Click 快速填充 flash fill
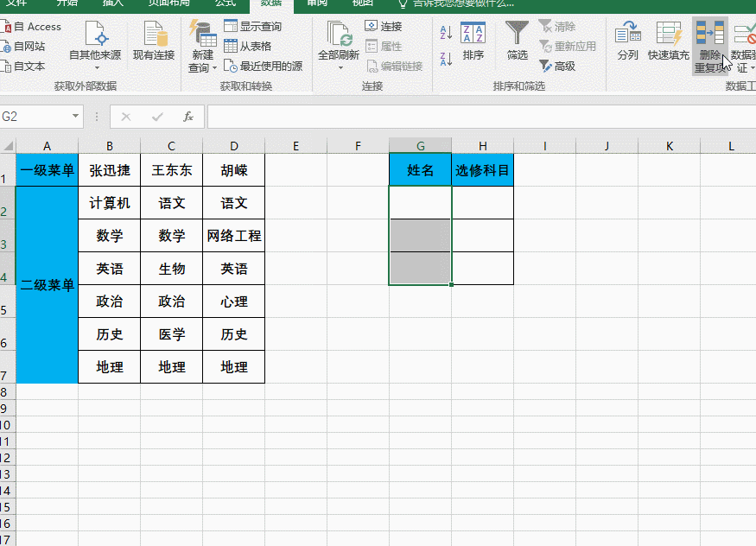Viewport: 756px width, 546px height. [668, 41]
